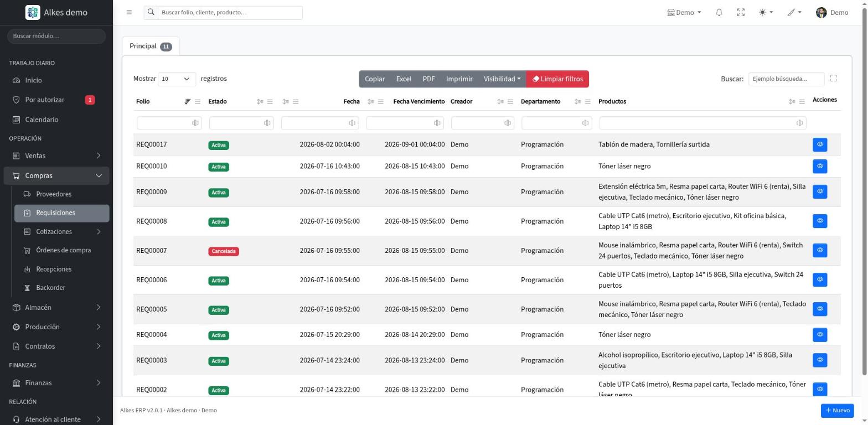Open the Demo user profile menu
The image size is (868, 425).
pyautogui.click(x=831, y=12)
